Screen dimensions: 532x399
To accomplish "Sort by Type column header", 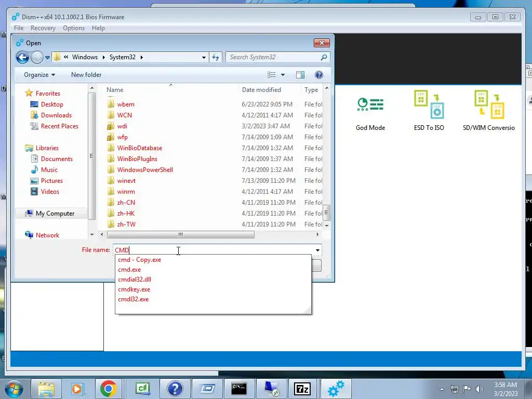I will [311, 90].
